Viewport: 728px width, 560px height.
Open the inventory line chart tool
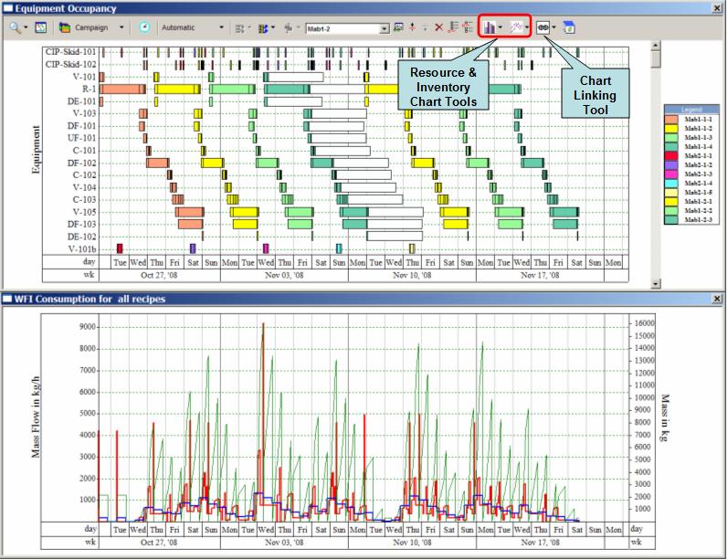[x=517, y=27]
